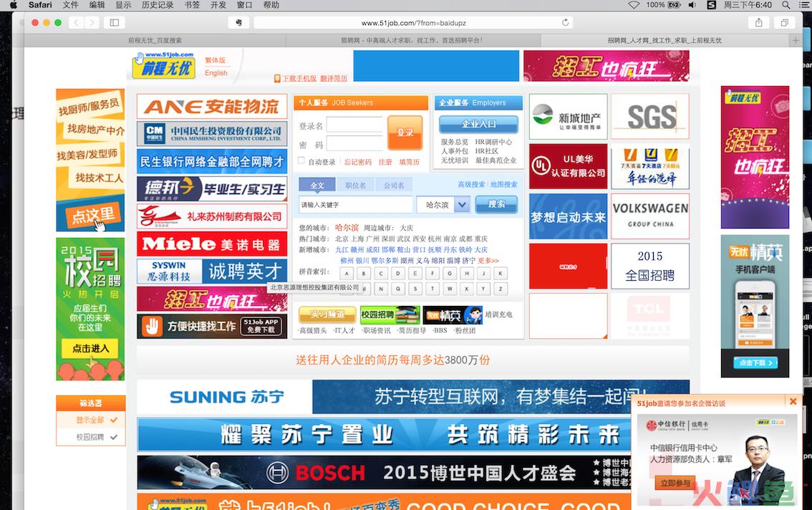
Task: Expand the 哈尔滨 city dropdown arrow
Action: [462, 205]
